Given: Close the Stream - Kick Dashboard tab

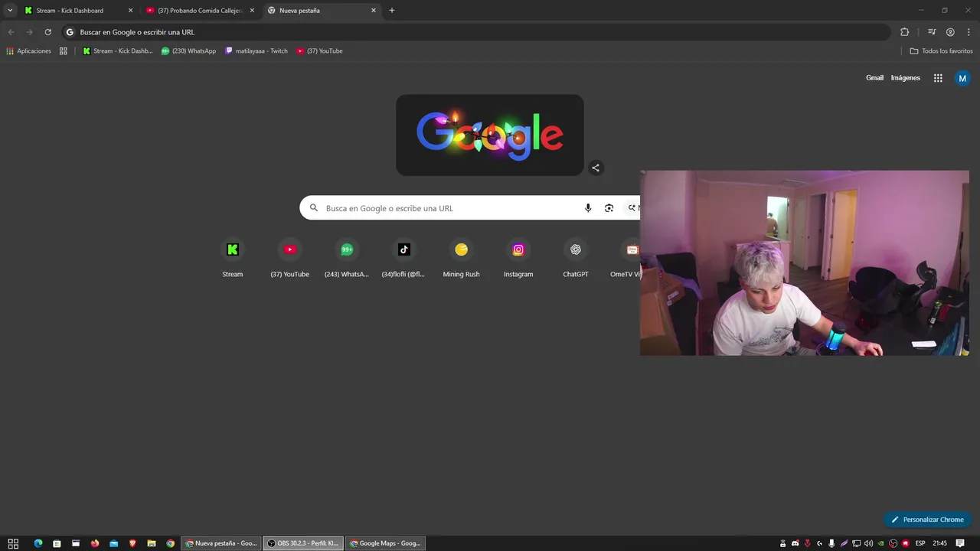Looking at the screenshot, I should [130, 11].
